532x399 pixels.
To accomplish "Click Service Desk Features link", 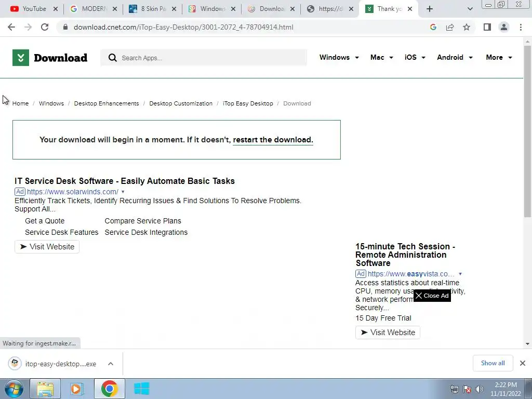I will (61, 232).
